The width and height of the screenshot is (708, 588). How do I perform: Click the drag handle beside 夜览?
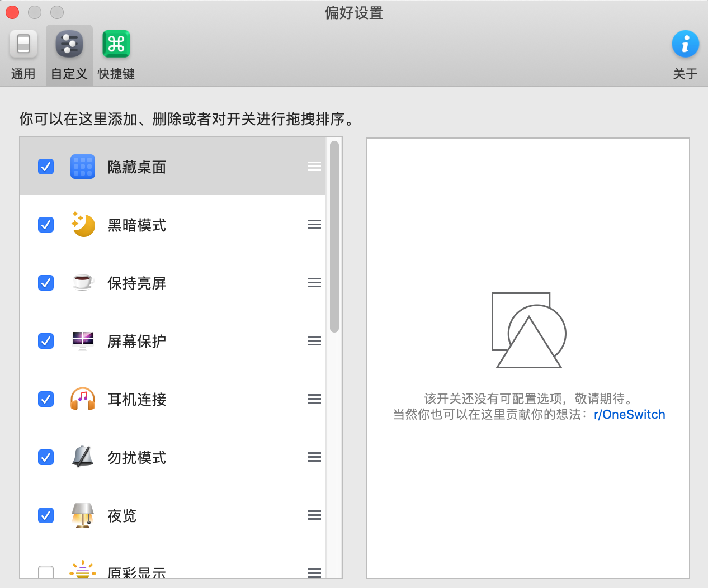click(314, 515)
